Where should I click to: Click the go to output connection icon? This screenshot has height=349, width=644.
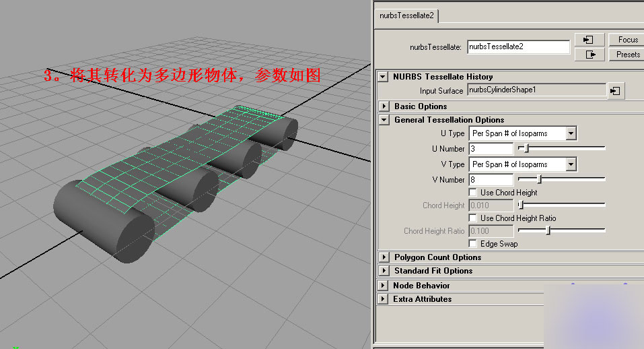click(x=589, y=55)
